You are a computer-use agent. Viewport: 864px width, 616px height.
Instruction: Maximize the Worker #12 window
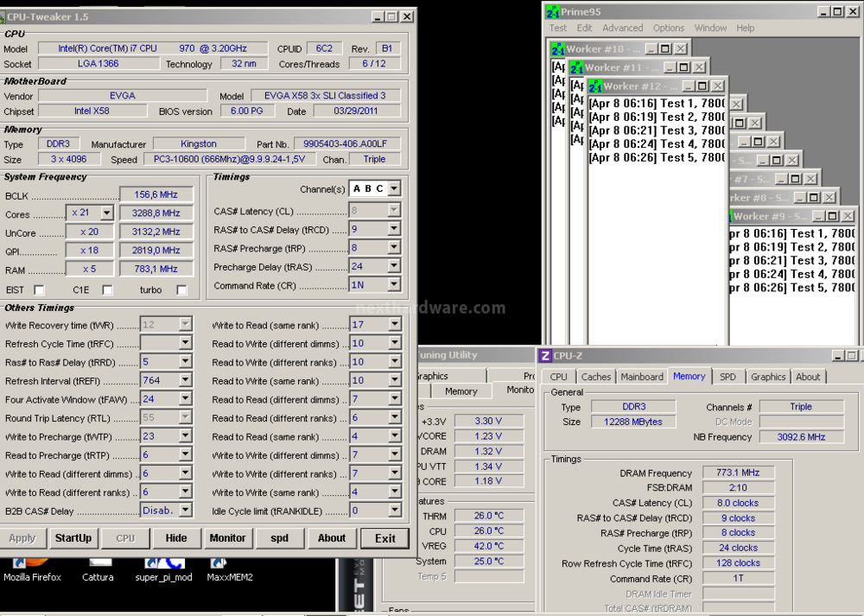702,86
